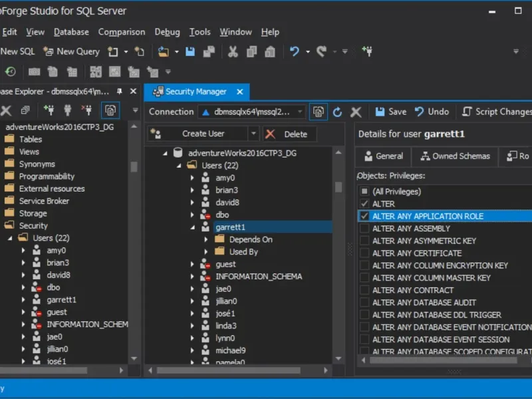Refresh the Security Manager connection
Image resolution: width=532 pixels, height=399 pixels.
coord(338,112)
